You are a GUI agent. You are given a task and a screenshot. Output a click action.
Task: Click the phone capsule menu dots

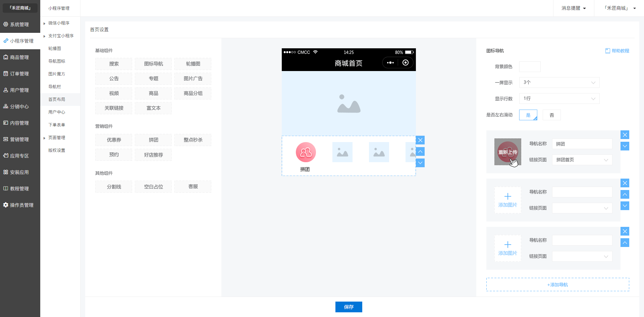(x=390, y=63)
